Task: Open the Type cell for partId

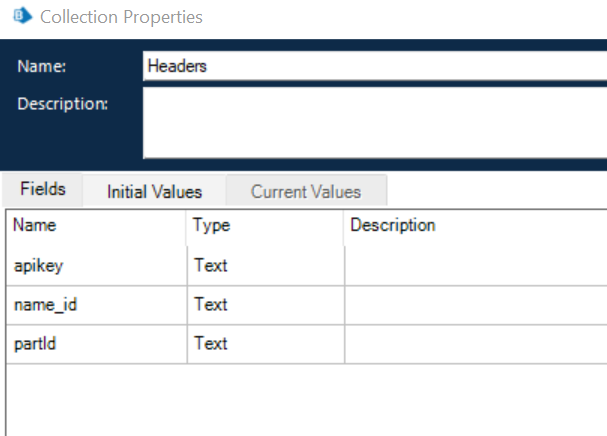Action: click(x=265, y=344)
